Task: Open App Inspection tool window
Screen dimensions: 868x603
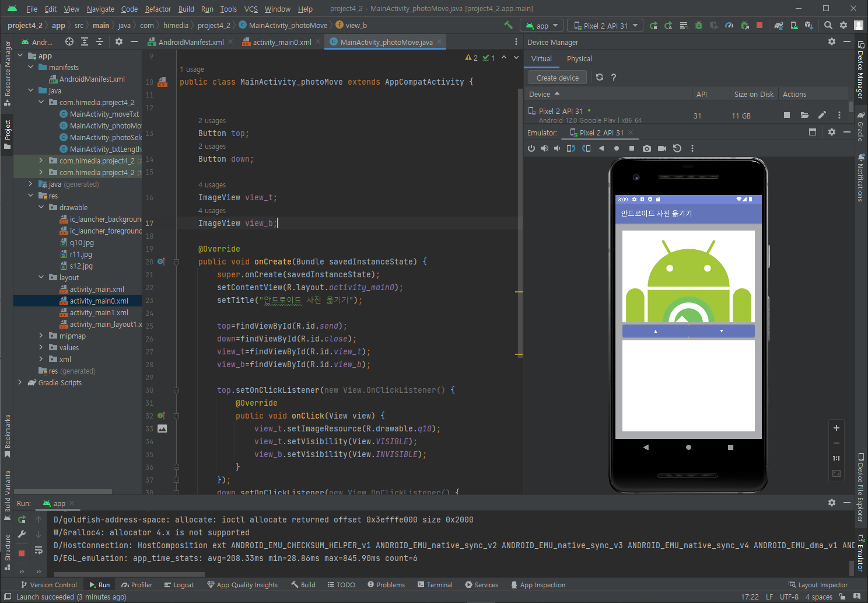Action: [x=538, y=585]
